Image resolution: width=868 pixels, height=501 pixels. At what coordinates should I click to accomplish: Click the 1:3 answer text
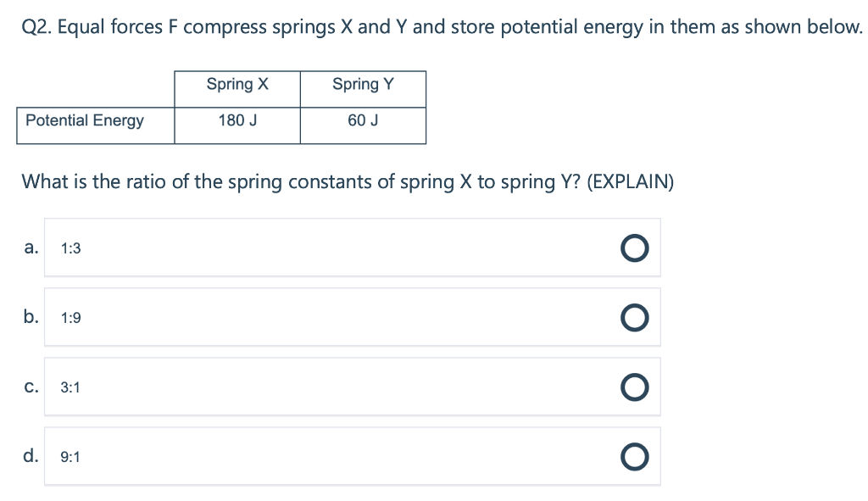[71, 248]
